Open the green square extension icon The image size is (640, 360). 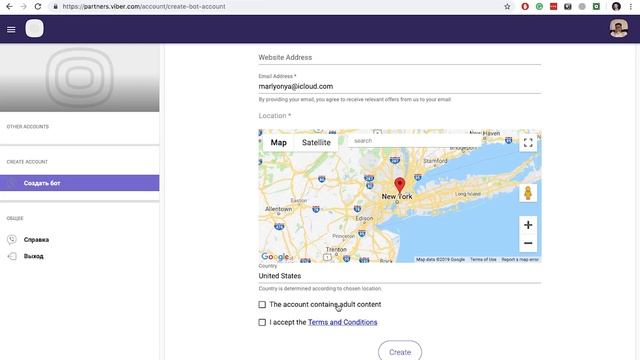tap(596, 7)
